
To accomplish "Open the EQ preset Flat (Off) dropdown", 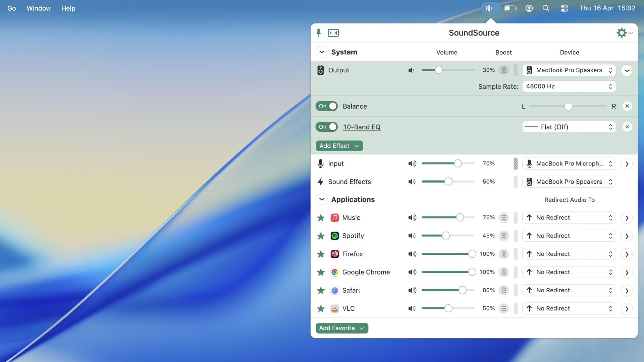I will tap(569, 127).
